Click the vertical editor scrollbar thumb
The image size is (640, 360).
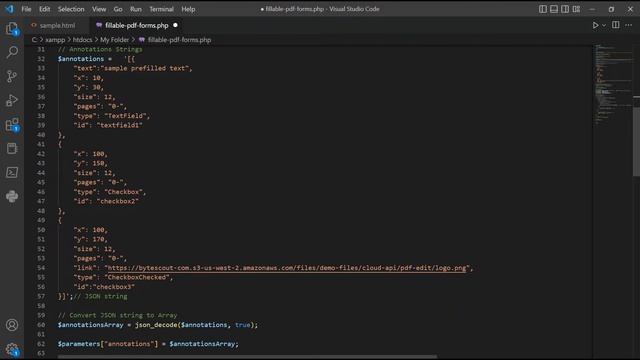pos(636,141)
